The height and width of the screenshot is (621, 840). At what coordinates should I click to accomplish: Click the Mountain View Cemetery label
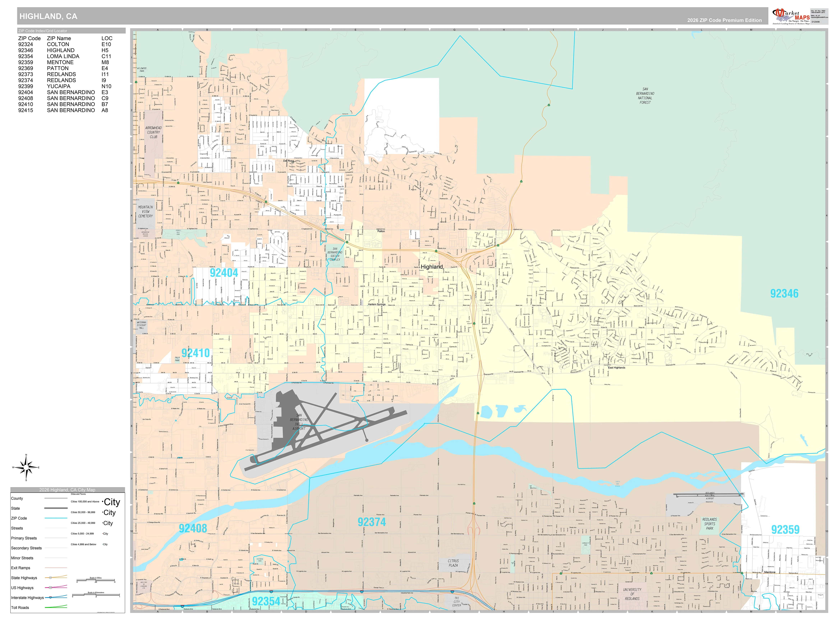(145, 212)
